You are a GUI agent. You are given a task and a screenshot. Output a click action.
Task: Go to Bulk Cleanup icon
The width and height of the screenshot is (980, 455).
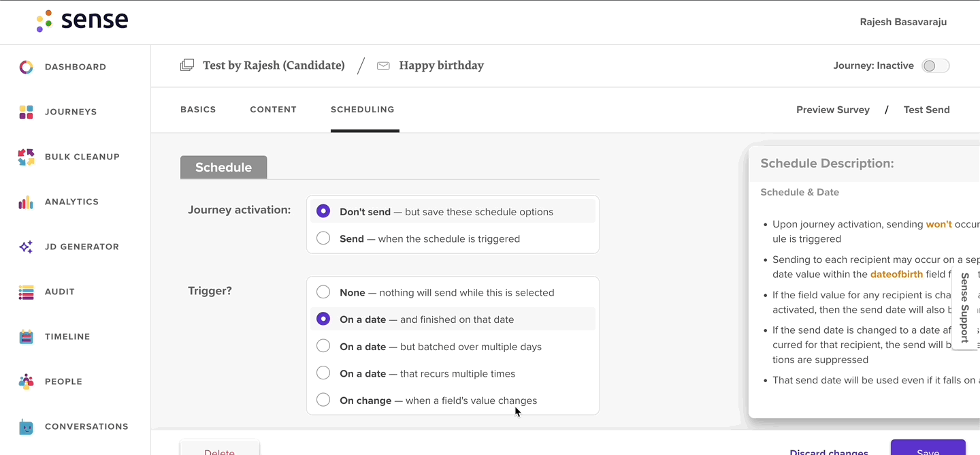click(x=26, y=157)
